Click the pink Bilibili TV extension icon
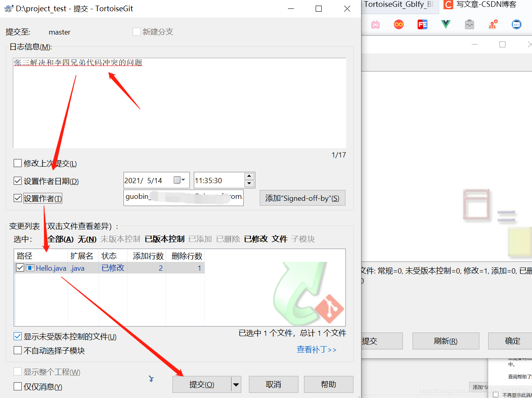The width and height of the screenshot is (532, 398). point(375,24)
